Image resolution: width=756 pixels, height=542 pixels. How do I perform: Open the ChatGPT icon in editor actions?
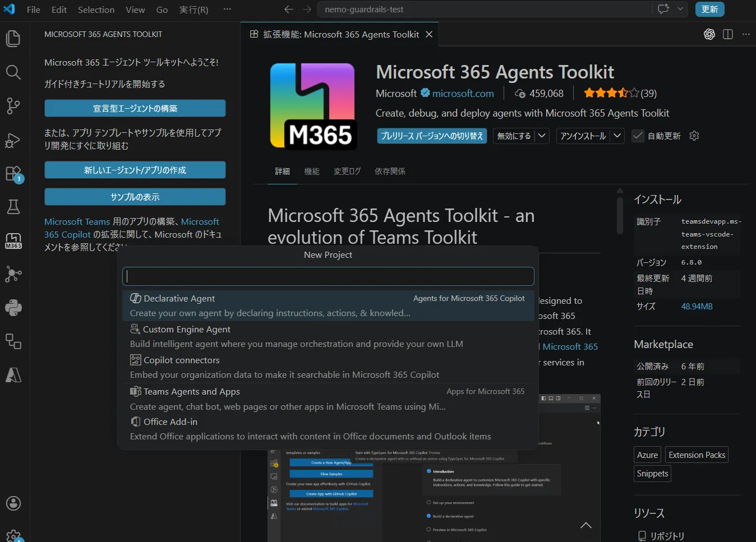coord(709,34)
